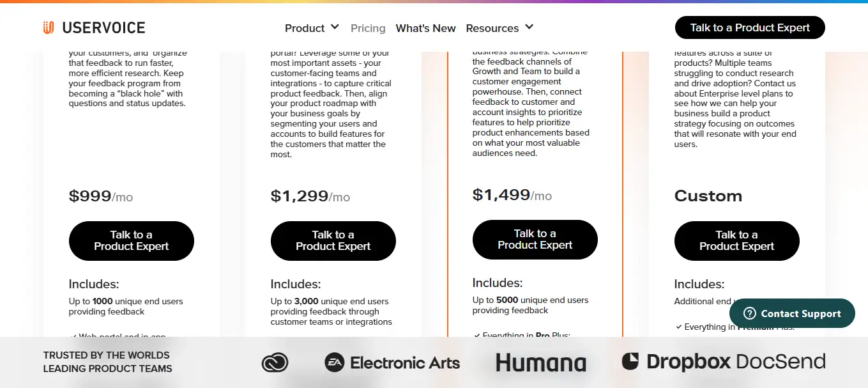Click the question mark support icon
868x388 pixels.
(750, 313)
